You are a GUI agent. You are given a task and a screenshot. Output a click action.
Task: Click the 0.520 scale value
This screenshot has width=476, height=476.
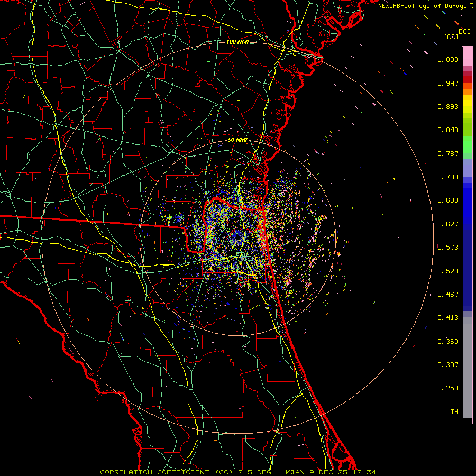pos(448,271)
